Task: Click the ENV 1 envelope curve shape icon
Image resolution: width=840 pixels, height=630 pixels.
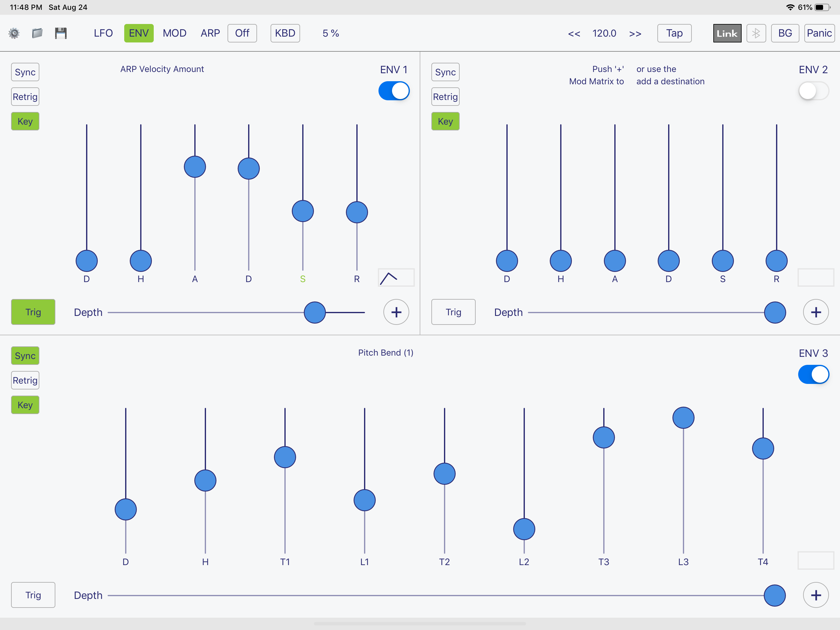Action: [x=396, y=278]
